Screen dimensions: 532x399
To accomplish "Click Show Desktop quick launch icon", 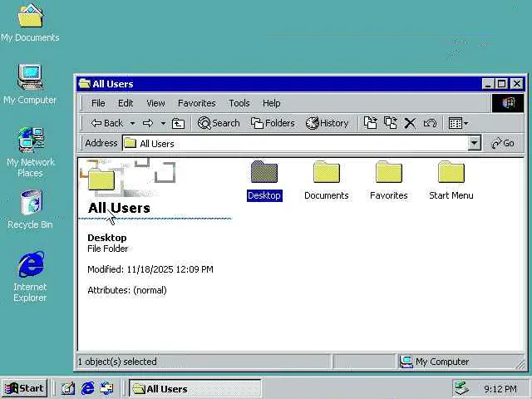I will (67, 388).
